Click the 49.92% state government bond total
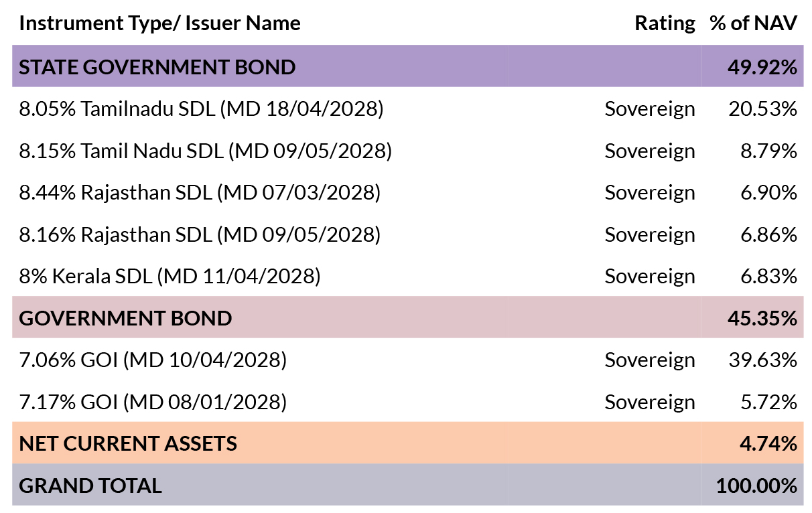This screenshot has height=513, width=812. 762,67
